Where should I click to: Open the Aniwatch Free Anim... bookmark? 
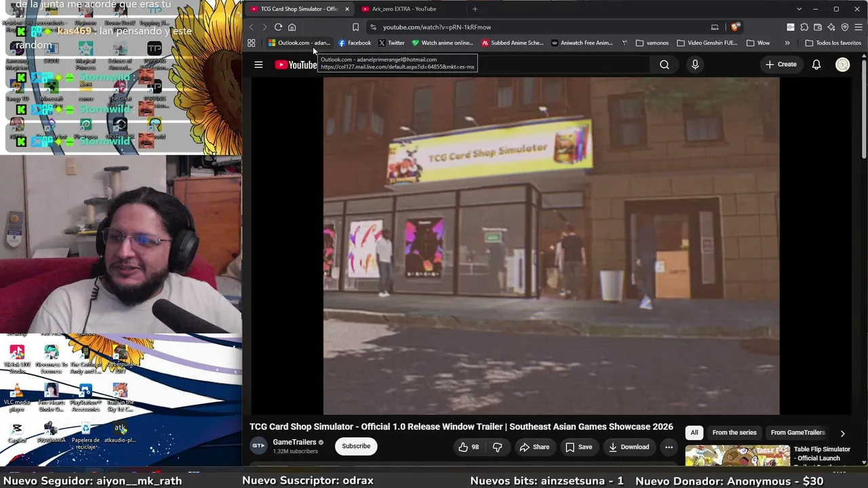click(x=582, y=43)
